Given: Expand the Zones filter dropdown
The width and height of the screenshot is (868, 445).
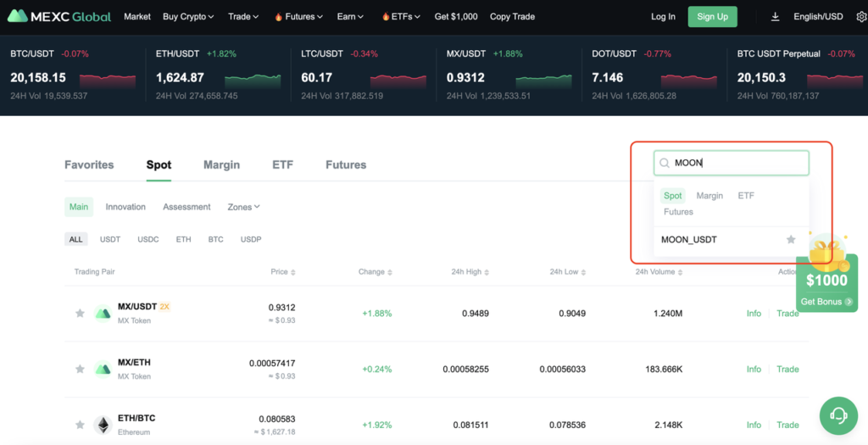Looking at the screenshot, I should pyautogui.click(x=243, y=207).
